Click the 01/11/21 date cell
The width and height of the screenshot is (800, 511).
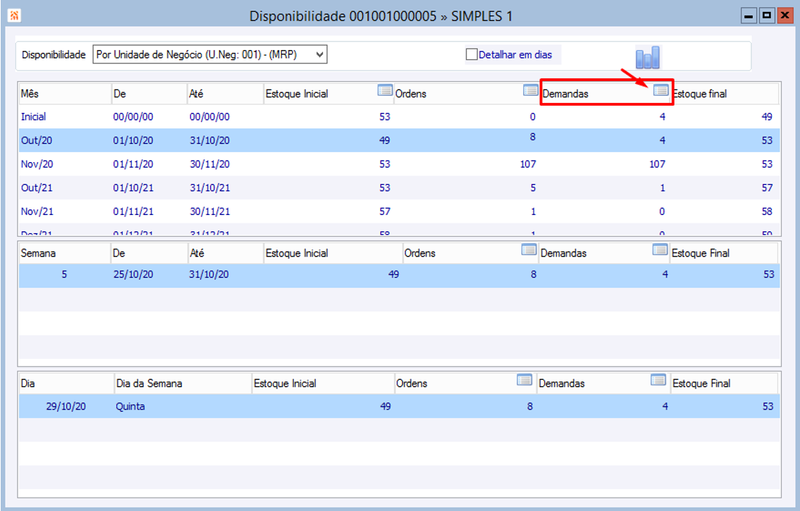pyautogui.click(x=133, y=211)
